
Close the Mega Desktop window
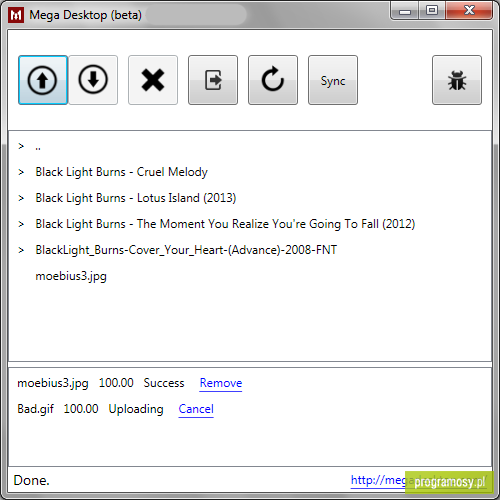469,11
